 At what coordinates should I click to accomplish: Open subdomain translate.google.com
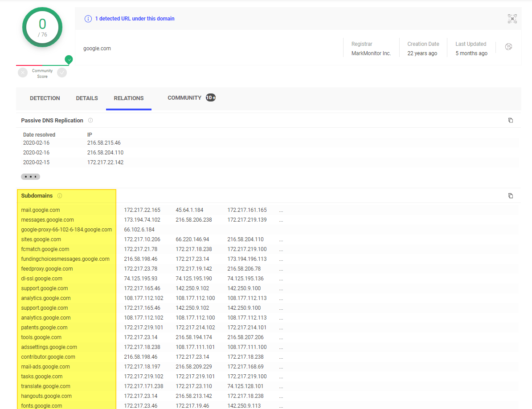point(45,386)
